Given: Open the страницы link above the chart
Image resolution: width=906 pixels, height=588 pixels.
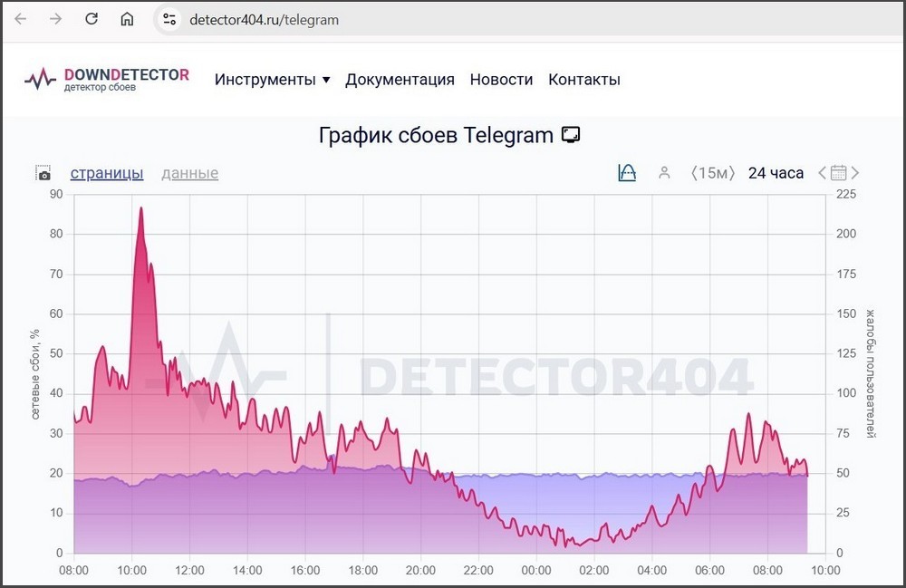Looking at the screenshot, I should coord(107,172).
